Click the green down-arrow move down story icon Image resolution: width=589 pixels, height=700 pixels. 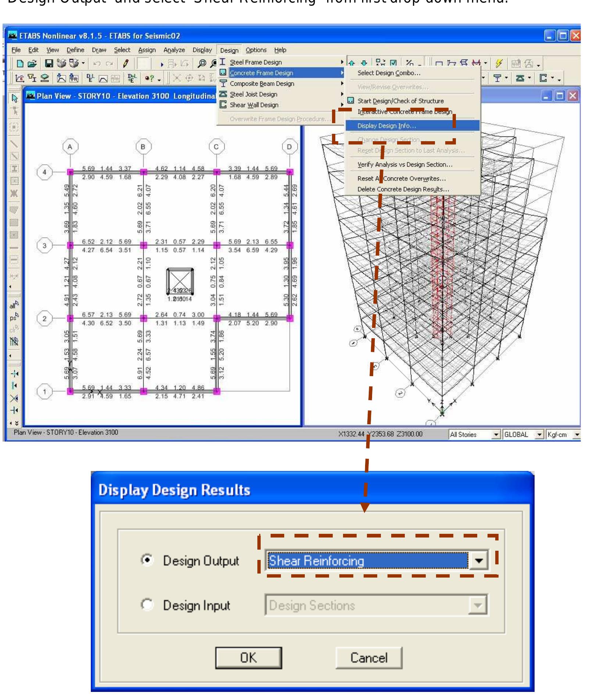pyautogui.click(x=364, y=63)
